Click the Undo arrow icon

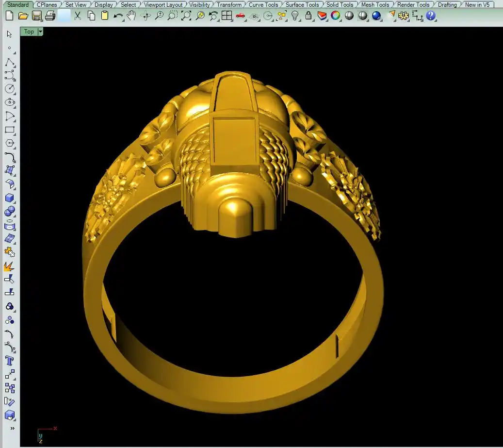(x=118, y=16)
